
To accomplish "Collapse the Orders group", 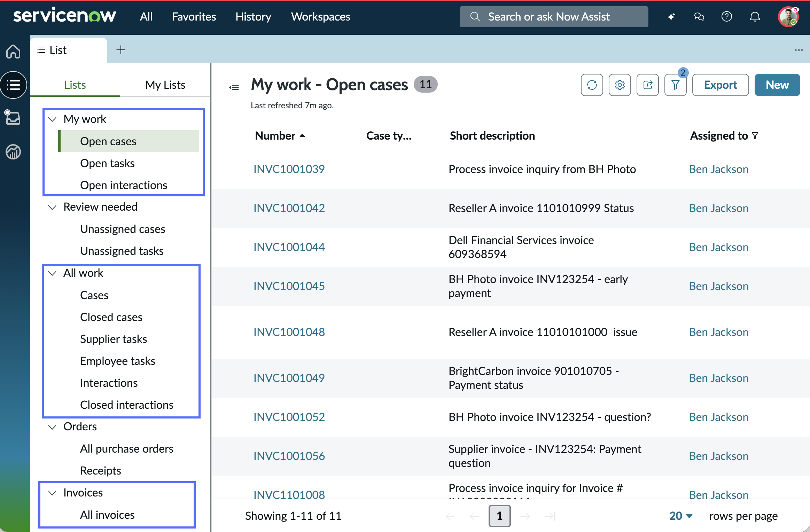I will click(52, 427).
